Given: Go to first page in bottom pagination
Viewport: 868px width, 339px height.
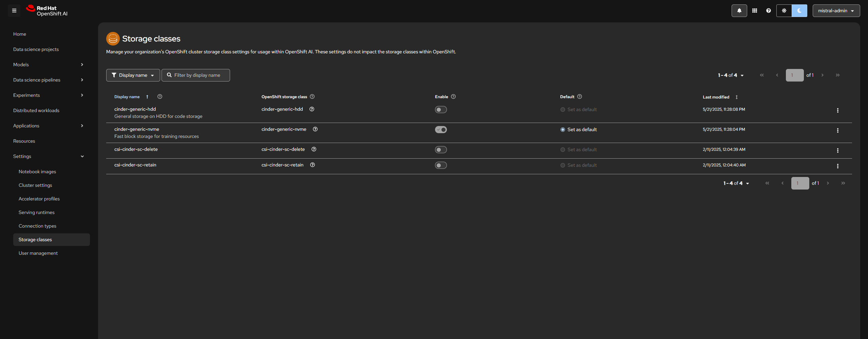Looking at the screenshot, I should coord(767,183).
